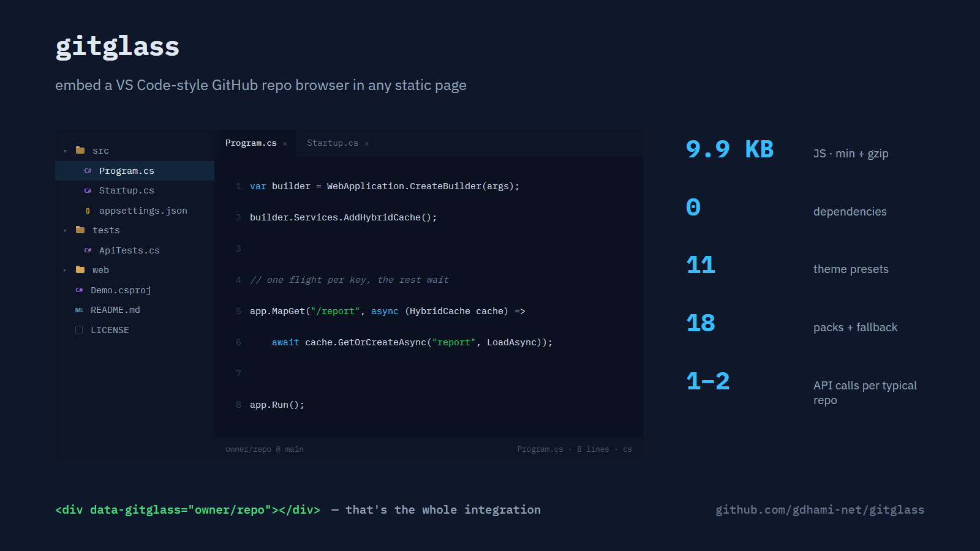Click the 'dependencies' label

tap(850, 211)
